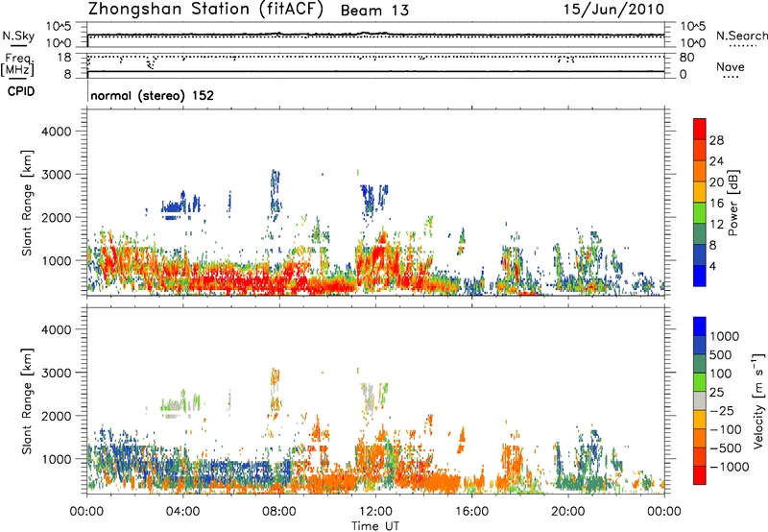Screen dimensions: 768x532
Task: Click the Nave legend label
Action: pos(730,67)
